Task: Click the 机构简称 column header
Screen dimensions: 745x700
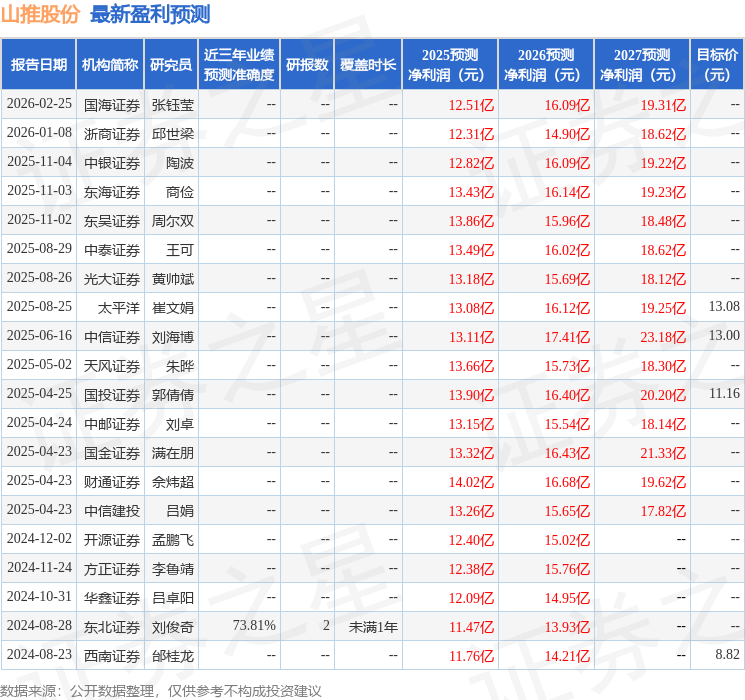Action: point(110,65)
